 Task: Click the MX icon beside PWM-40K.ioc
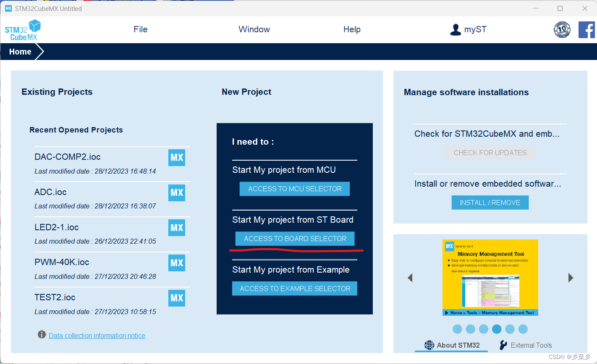[x=177, y=263]
